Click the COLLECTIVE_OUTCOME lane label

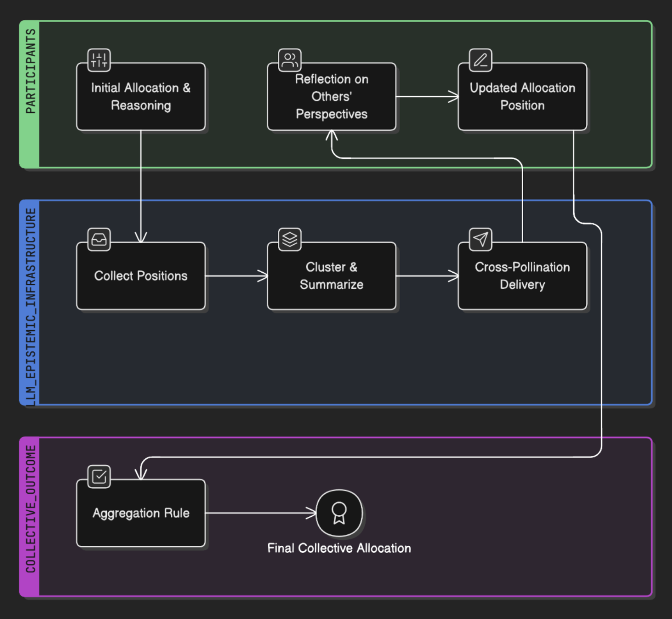coord(30,509)
